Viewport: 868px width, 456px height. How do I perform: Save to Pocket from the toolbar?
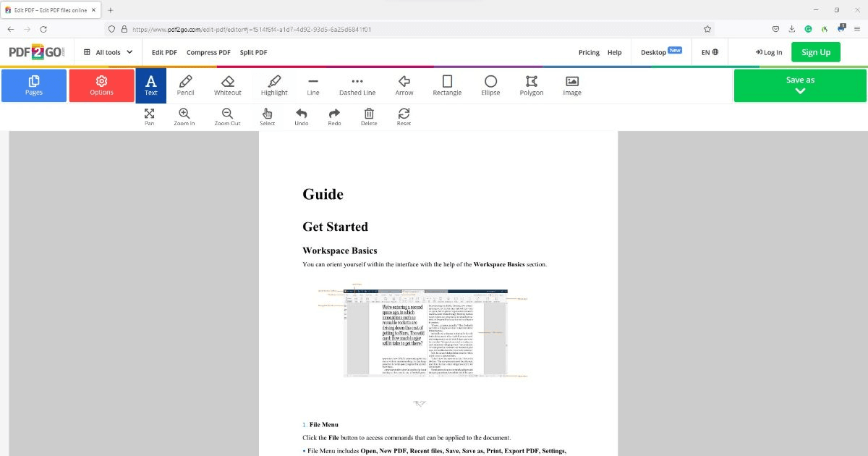(775, 29)
